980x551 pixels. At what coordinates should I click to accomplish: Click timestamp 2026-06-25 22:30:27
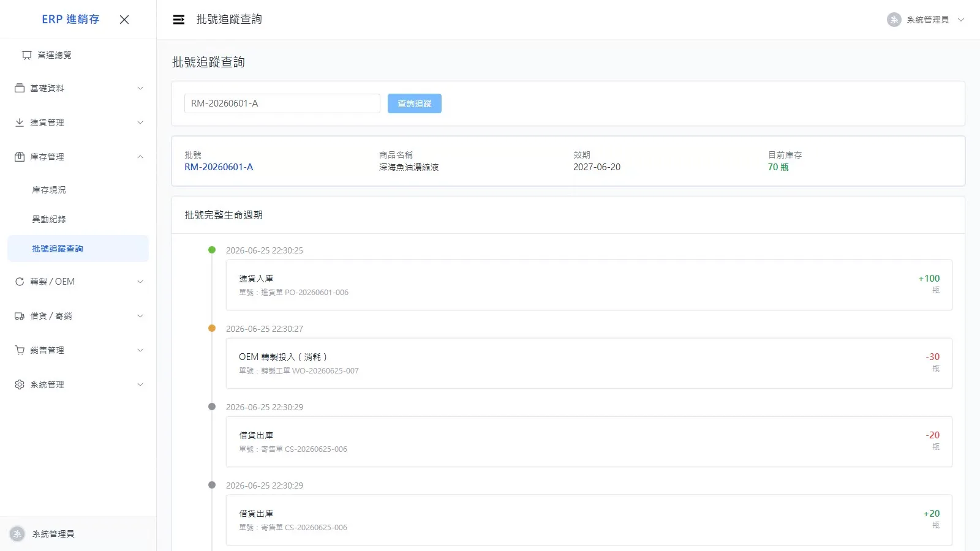coord(265,329)
